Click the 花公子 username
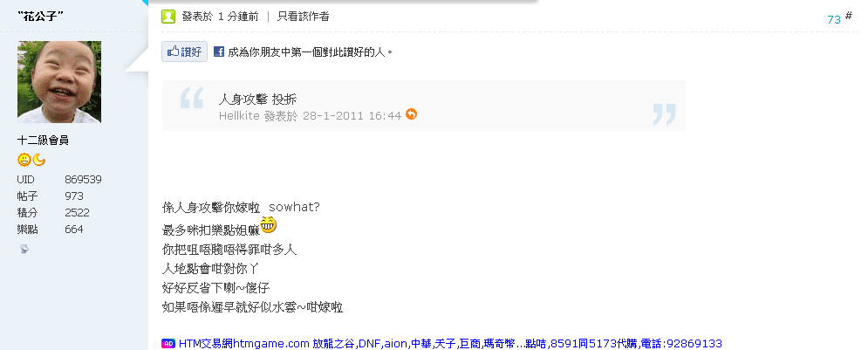Viewport: 868px width, 350px height. pyautogui.click(x=40, y=16)
